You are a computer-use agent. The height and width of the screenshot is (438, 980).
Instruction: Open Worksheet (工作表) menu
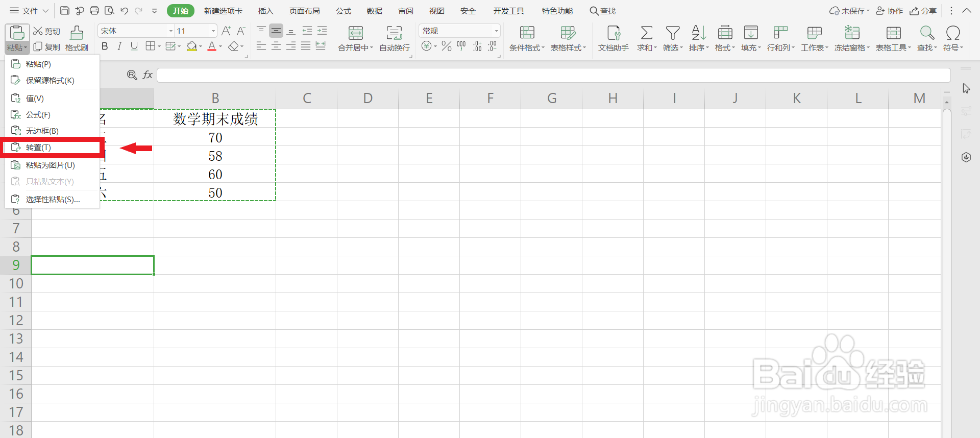(815, 38)
